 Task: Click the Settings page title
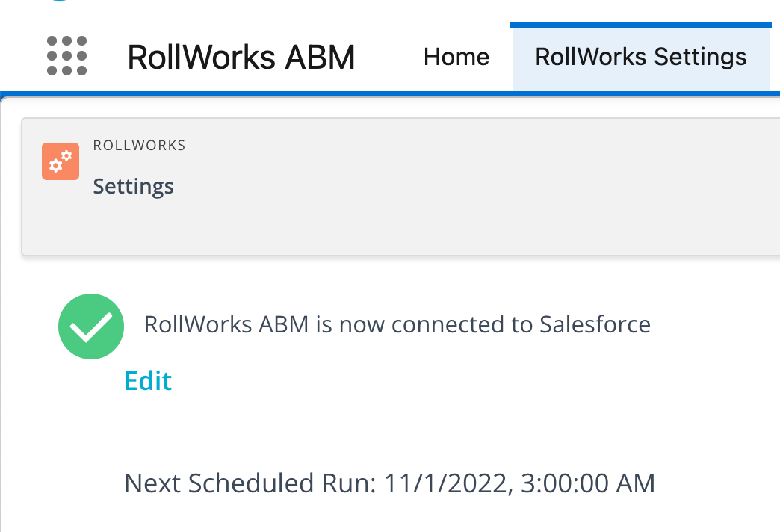coord(133,186)
